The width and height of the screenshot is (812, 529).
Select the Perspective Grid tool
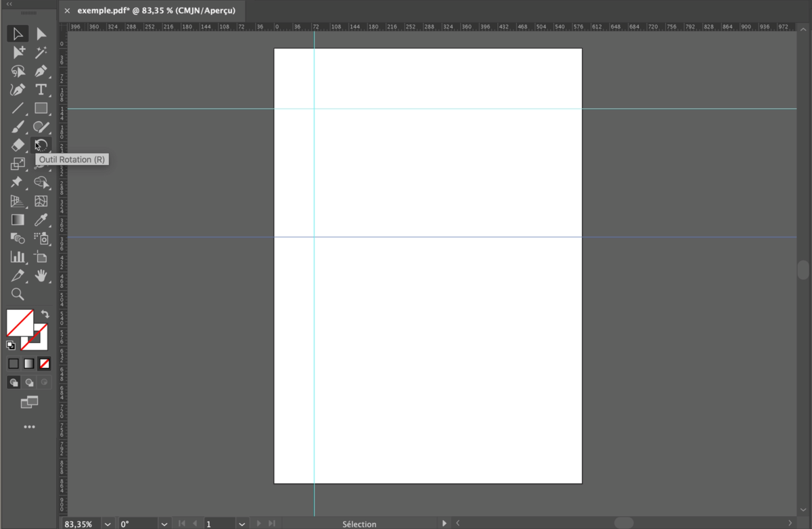click(x=18, y=201)
